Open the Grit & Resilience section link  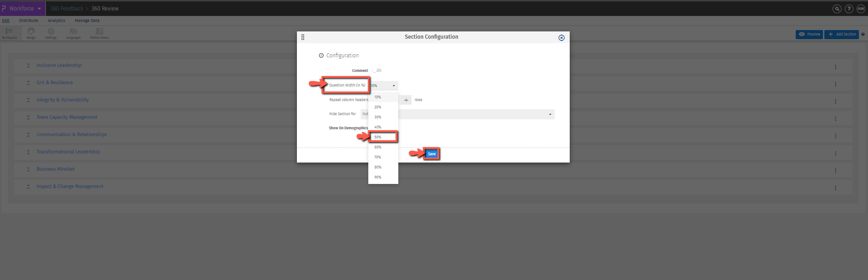coord(55,83)
